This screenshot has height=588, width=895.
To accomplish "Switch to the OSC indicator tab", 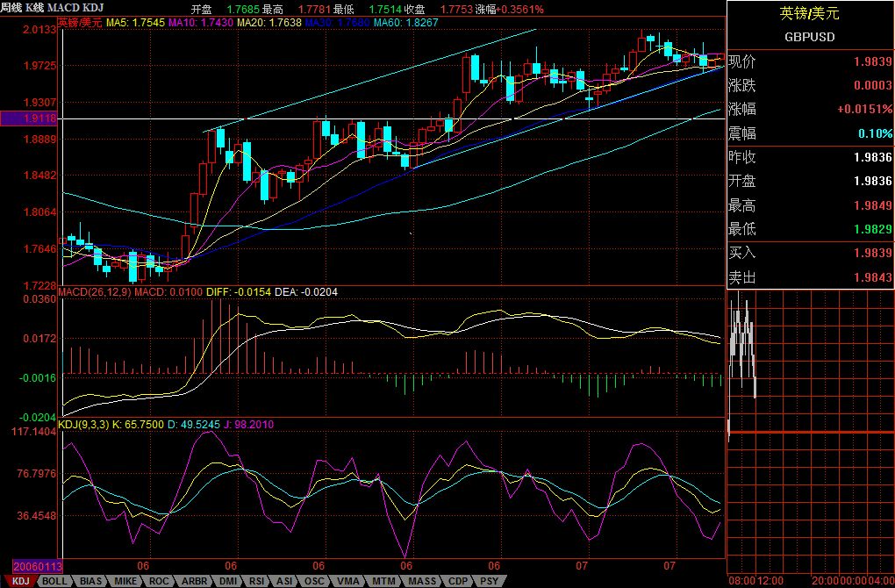I will pyautogui.click(x=315, y=581).
